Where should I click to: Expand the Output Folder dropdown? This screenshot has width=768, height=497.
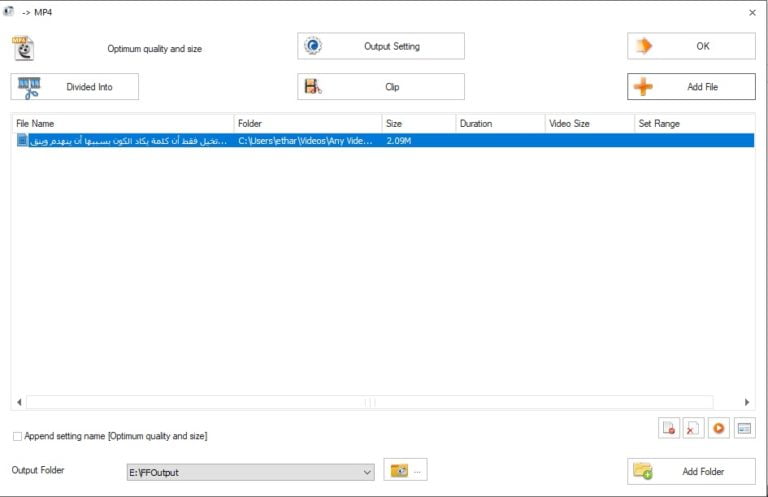coord(367,472)
